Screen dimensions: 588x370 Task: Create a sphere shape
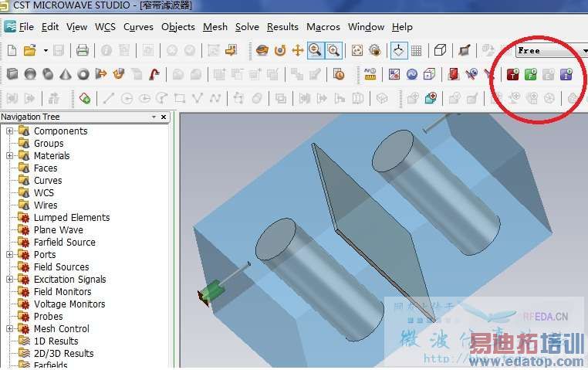coord(30,74)
